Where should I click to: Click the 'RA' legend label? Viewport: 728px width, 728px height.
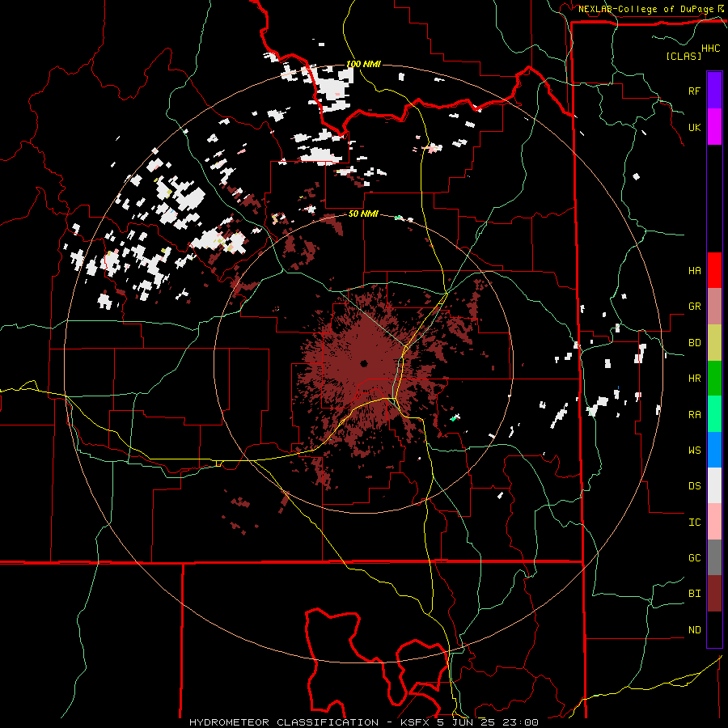694,415
